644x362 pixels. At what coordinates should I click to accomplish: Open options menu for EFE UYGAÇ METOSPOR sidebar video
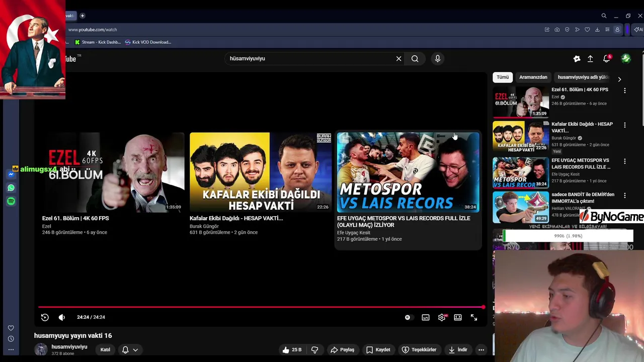coord(625,161)
